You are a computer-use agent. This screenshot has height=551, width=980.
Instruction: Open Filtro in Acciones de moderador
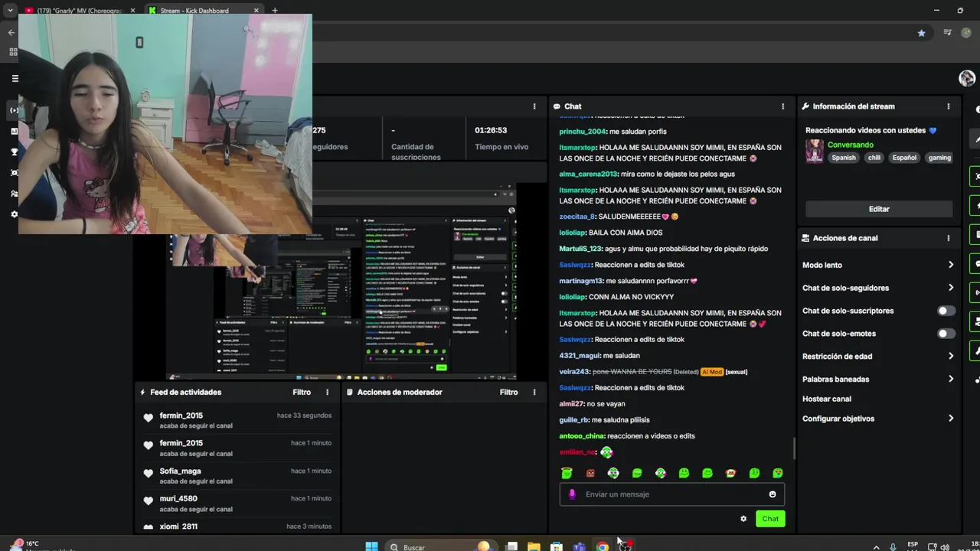(508, 392)
